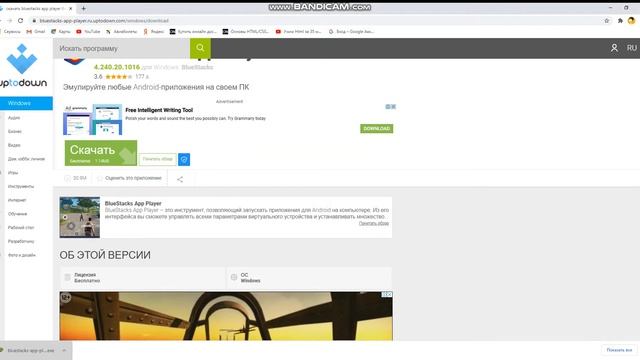640x360 pixels.
Task: Click the 'Free Intelligent Writing Tool' ad title
Action: (x=159, y=110)
